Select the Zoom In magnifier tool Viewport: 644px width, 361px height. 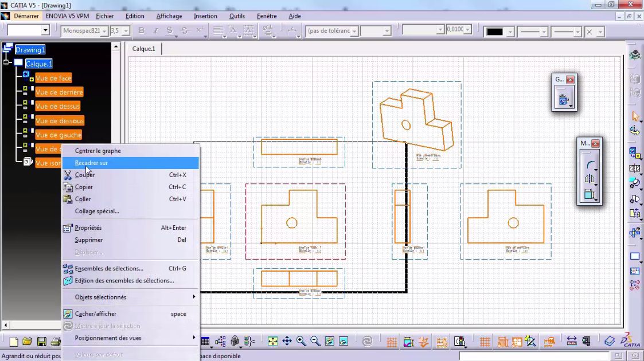[299, 340]
